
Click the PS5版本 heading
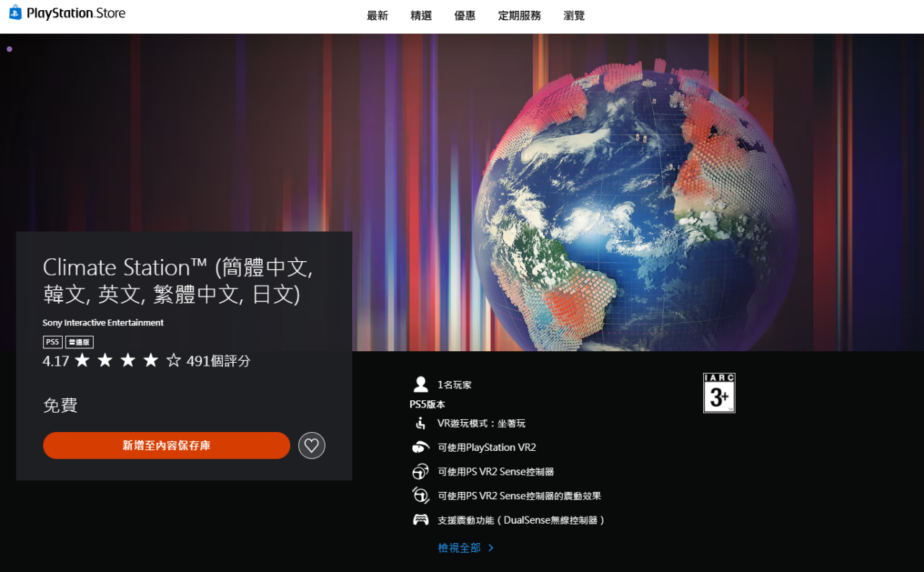(427, 405)
